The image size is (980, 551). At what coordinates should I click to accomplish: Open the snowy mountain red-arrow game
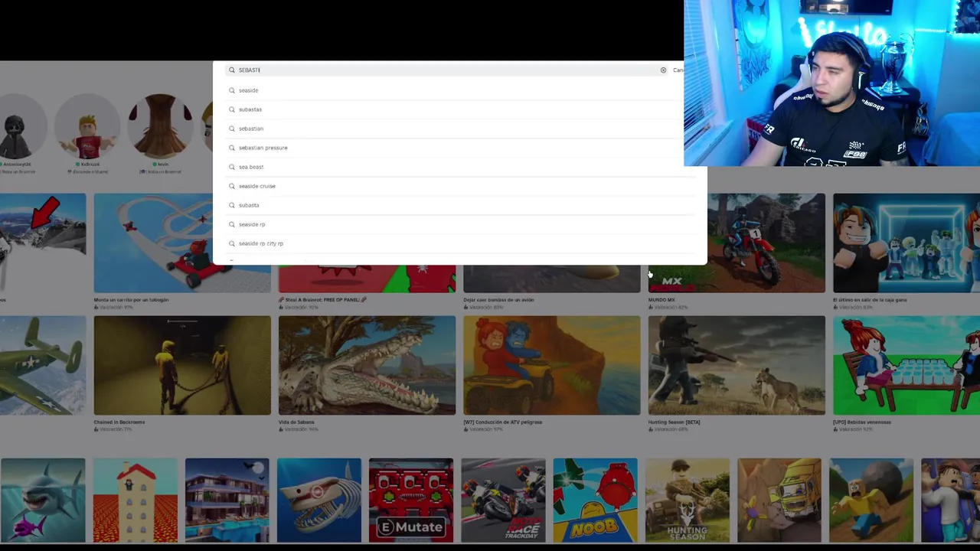click(x=43, y=243)
